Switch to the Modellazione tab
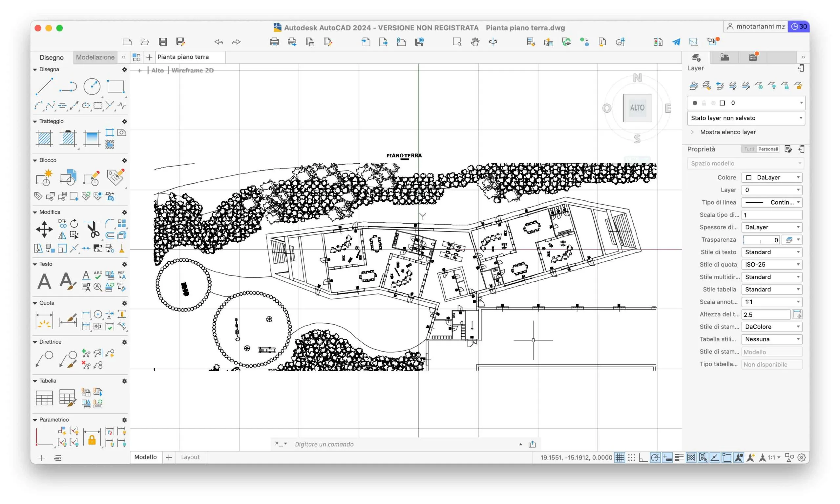Screen dimensions: 840x504 point(95,57)
